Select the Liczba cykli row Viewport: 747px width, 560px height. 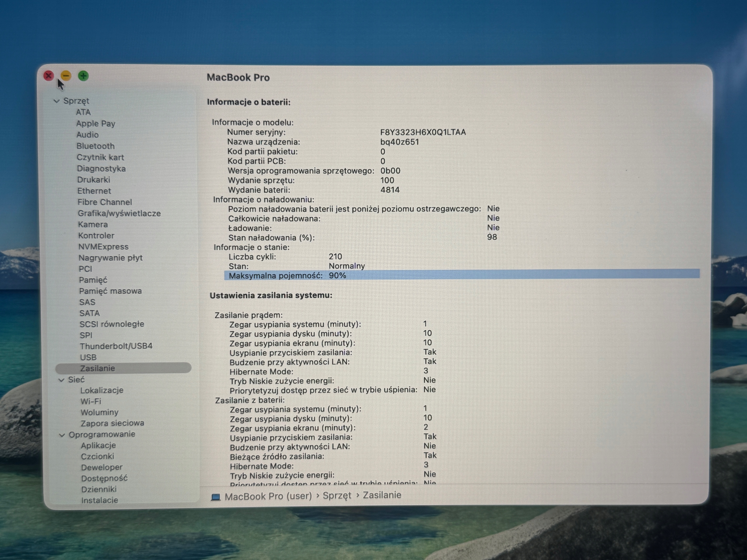[x=285, y=257]
